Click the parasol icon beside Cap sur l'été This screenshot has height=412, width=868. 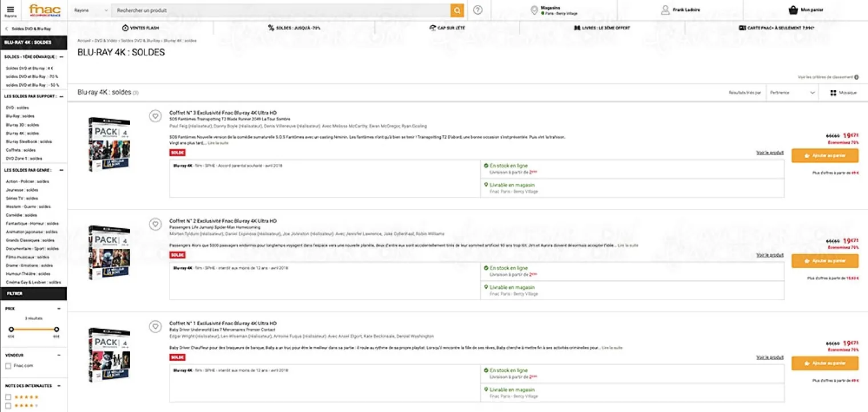(432, 27)
